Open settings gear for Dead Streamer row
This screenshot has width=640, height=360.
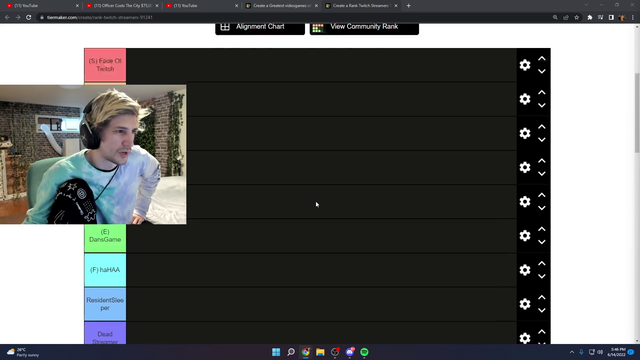[x=525, y=338]
